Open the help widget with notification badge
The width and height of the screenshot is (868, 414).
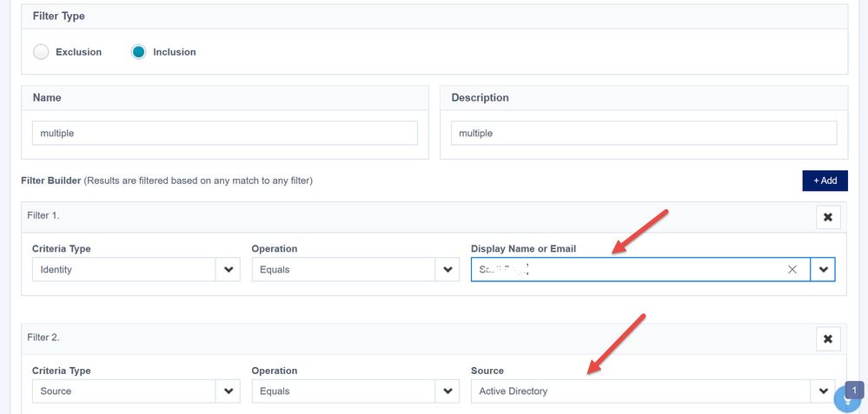pyautogui.click(x=849, y=398)
